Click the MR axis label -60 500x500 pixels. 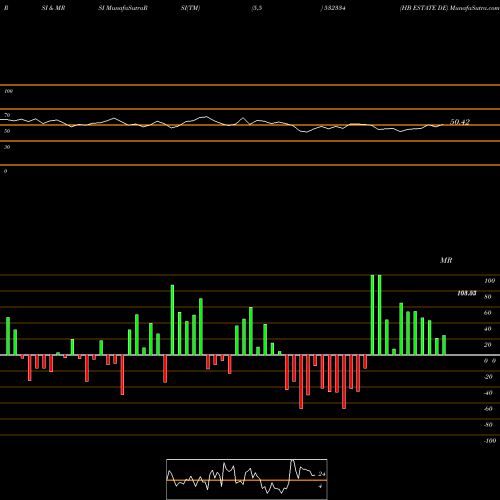pos(488,409)
